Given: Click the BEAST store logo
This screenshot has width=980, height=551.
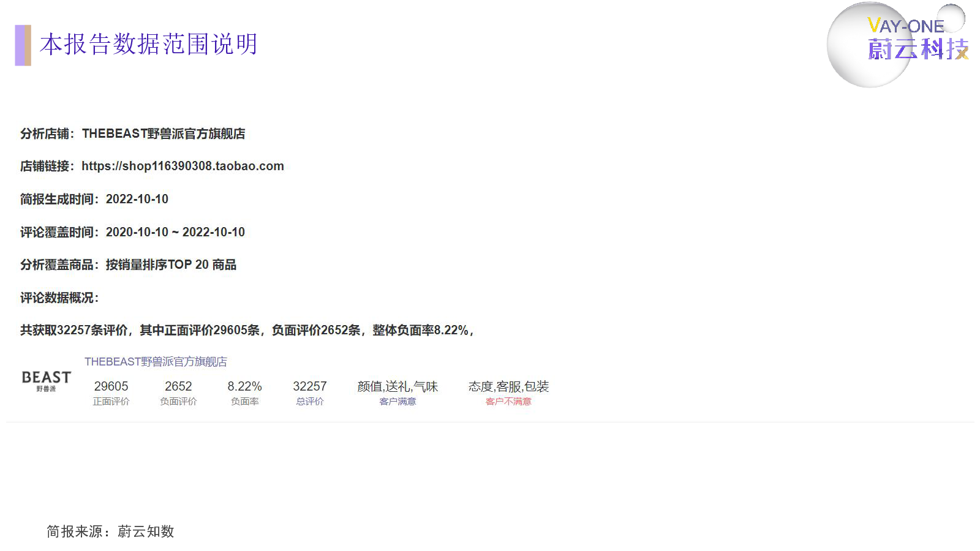Looking at the screenshot, I should click(47, 381).
